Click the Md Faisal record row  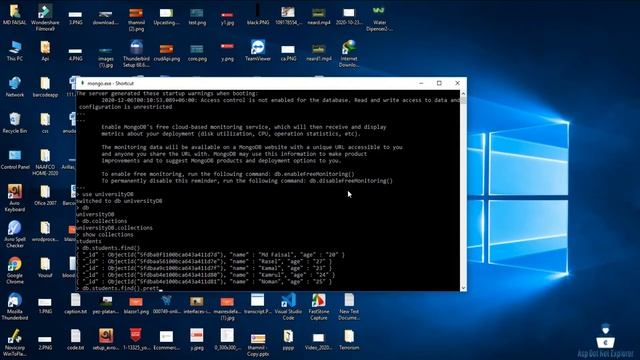pyautogui.click(x=211, y=255)
